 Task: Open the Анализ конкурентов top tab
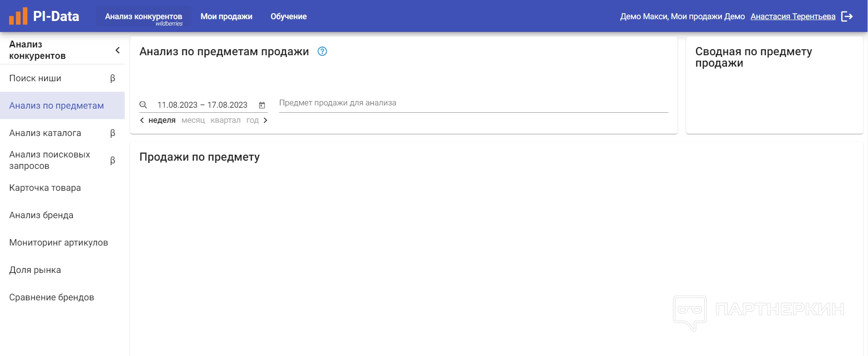point(143,17)
